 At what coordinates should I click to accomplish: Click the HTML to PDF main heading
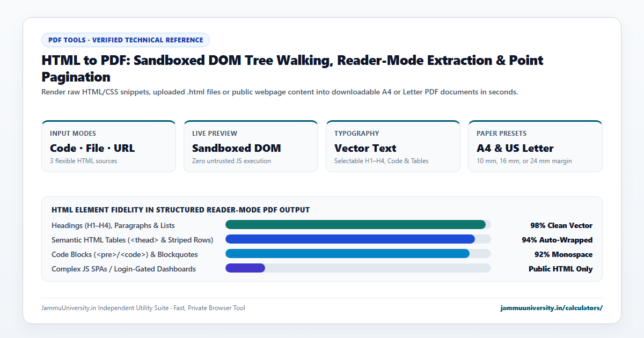[292, 68]
